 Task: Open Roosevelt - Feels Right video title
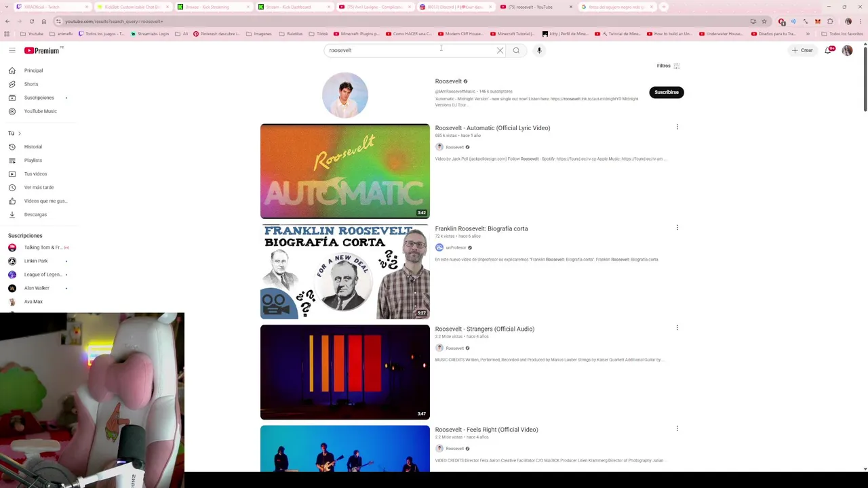click(486, 430)
